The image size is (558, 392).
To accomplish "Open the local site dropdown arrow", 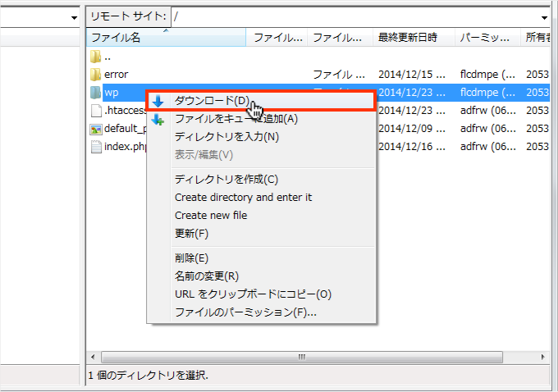I will 74,17.
